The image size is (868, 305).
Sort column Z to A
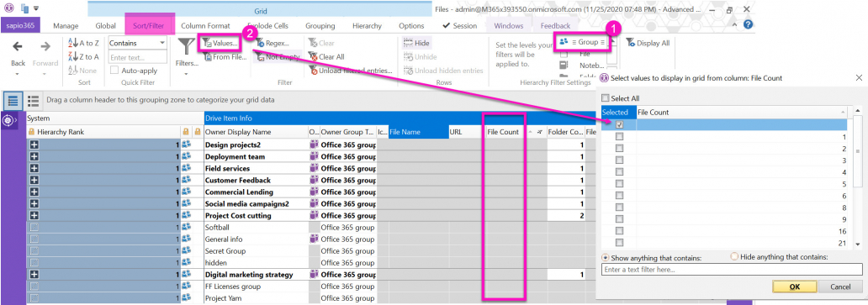83,57
